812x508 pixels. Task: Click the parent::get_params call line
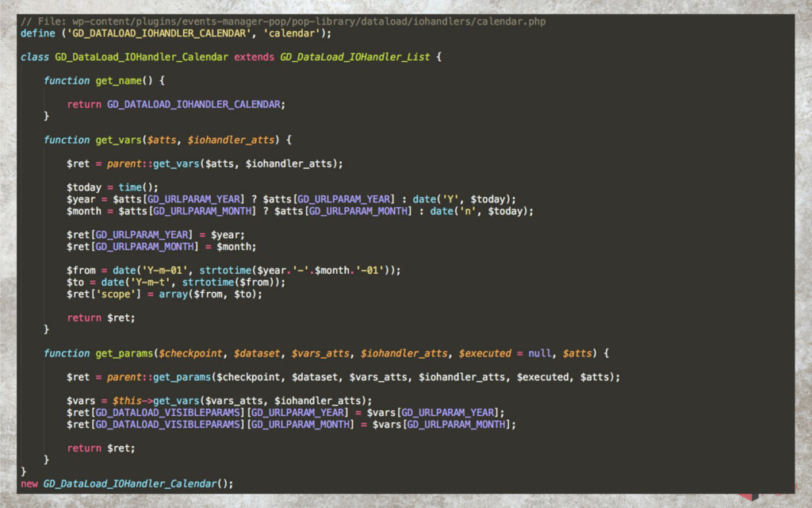(343, 377)
